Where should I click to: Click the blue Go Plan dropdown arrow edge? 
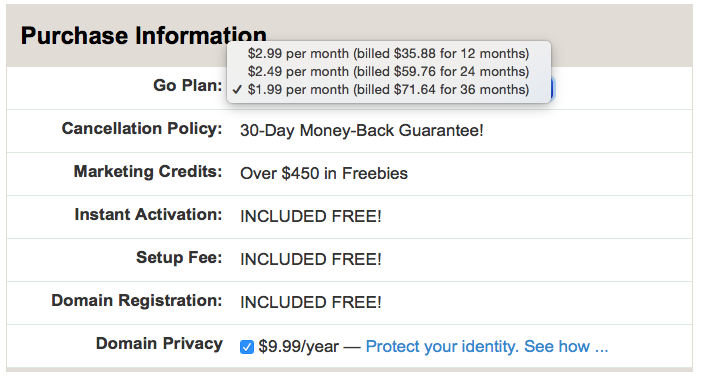552,89
